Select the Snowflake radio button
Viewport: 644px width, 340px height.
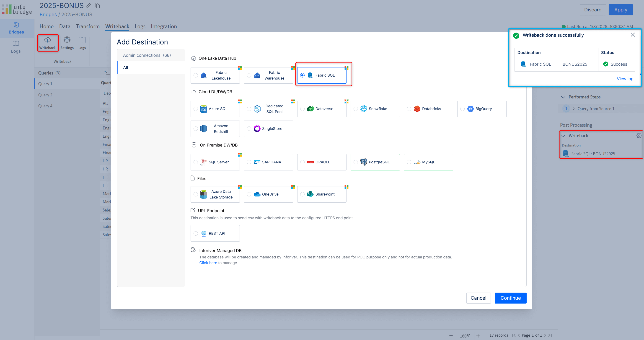pyautogui.click(x=356, y=109)
